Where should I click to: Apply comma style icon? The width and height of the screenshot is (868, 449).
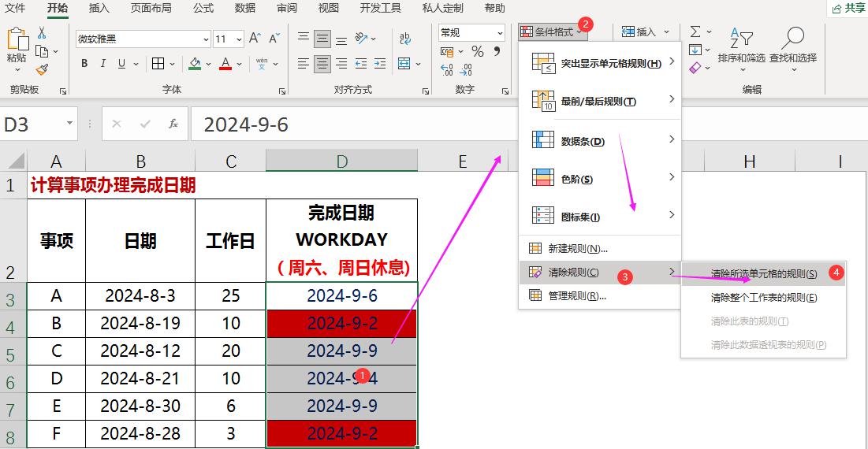(497, 51)
